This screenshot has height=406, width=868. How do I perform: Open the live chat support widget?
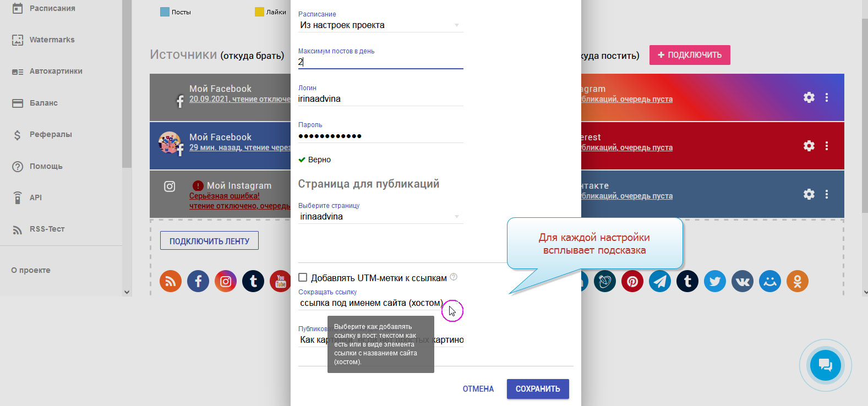825,365
